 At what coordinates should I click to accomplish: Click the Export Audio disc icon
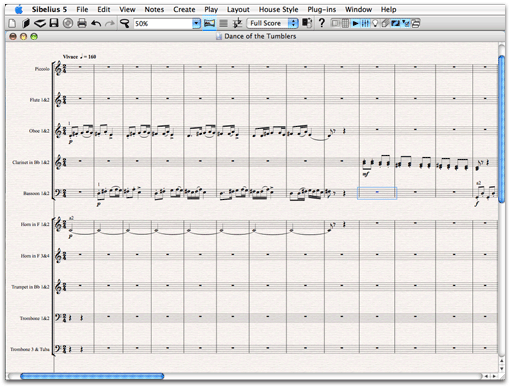point(68,23)
